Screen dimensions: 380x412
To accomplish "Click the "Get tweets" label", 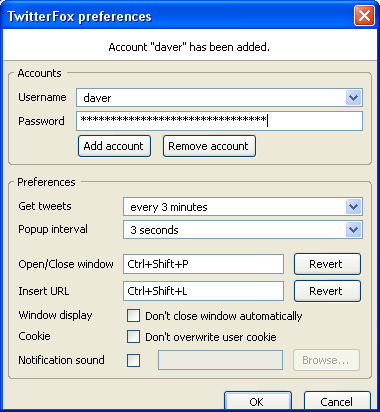I will coord(45,206).
